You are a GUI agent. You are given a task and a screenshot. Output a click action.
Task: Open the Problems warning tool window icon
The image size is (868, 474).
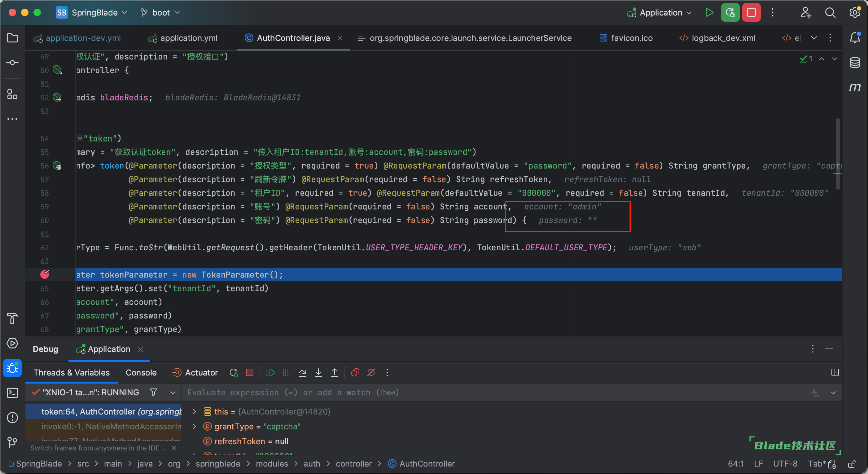click(x=12, y=417)
